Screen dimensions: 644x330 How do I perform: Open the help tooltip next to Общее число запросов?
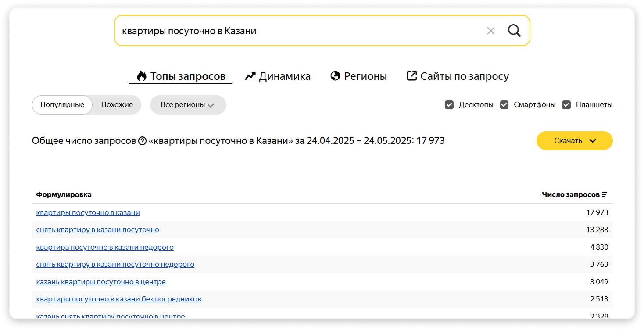[143, 140]
